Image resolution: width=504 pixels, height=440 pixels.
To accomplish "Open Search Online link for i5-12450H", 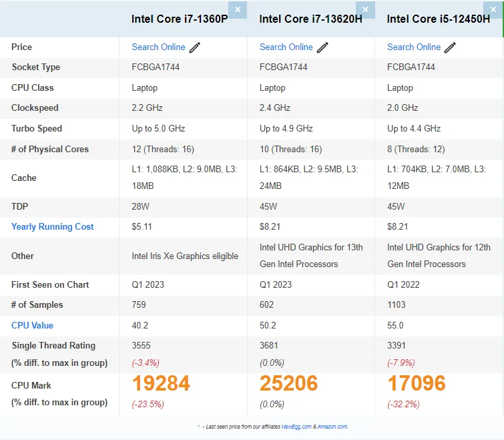I will click(414, 47).
